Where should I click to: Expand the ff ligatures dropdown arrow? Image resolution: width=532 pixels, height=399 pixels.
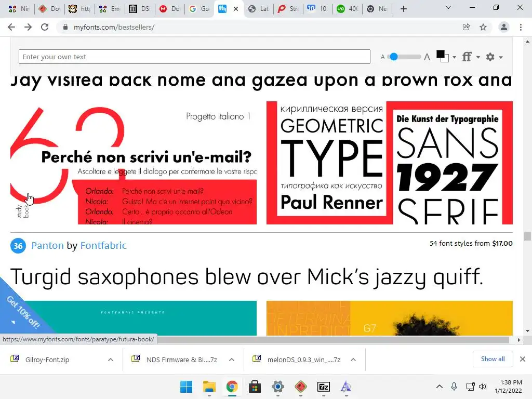pyautogui.click(x=478, y=57)
